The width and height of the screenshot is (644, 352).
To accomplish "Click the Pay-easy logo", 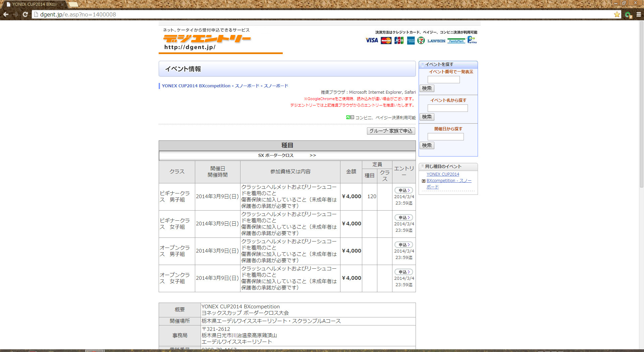I will pyautogui.click(x=472, y=40).
